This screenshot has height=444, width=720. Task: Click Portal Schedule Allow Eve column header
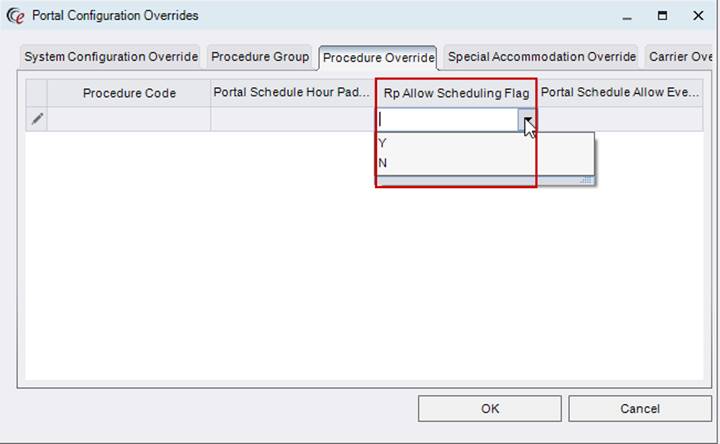pyautogui.click(x=620, y=93)
